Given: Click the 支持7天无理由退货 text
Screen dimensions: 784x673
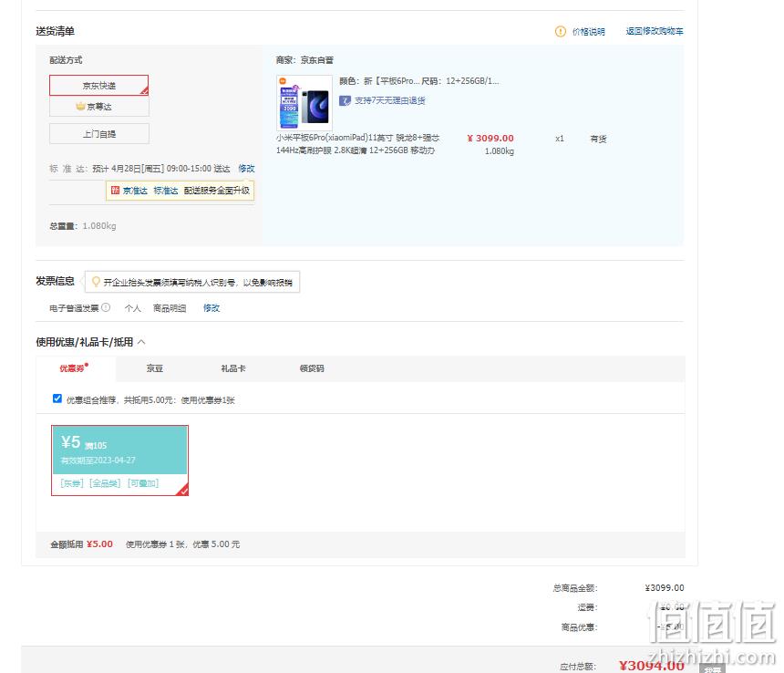Looking at the screenshot, I should point(390,100).
